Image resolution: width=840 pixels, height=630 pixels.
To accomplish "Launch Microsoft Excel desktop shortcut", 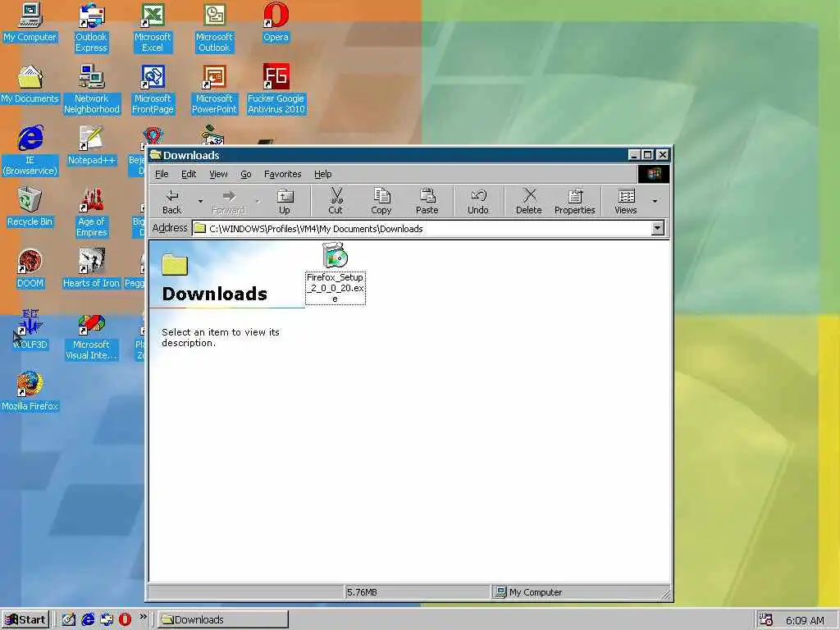I will tap(153, 27).
